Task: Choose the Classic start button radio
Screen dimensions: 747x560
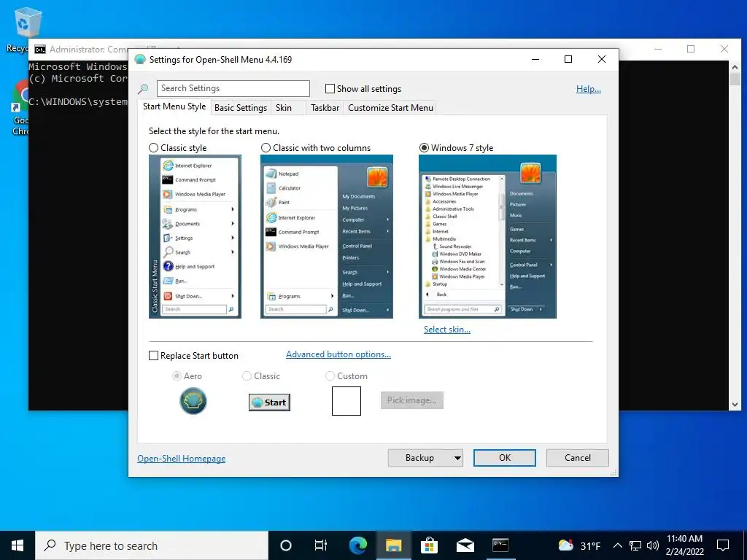Action: coord(247,376)
